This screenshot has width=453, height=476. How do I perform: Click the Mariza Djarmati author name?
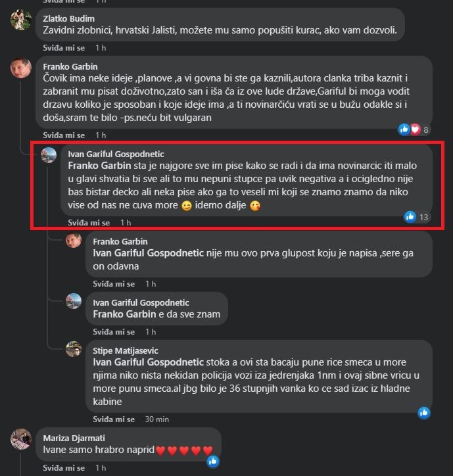click(x=74, y=439)
